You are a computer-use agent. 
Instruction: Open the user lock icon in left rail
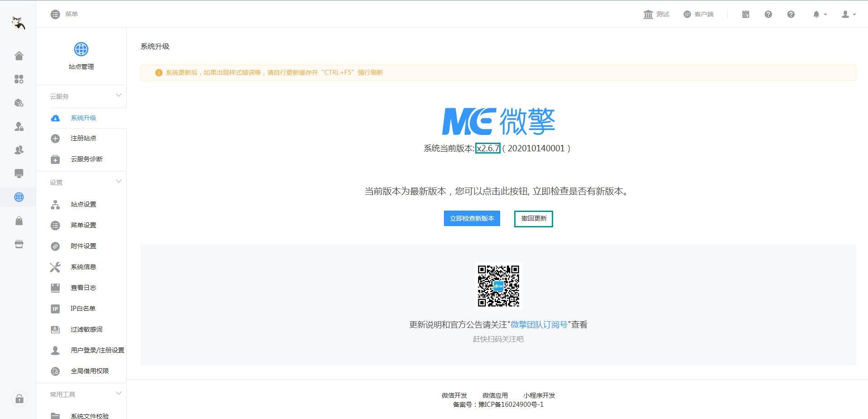coord(19,126)
